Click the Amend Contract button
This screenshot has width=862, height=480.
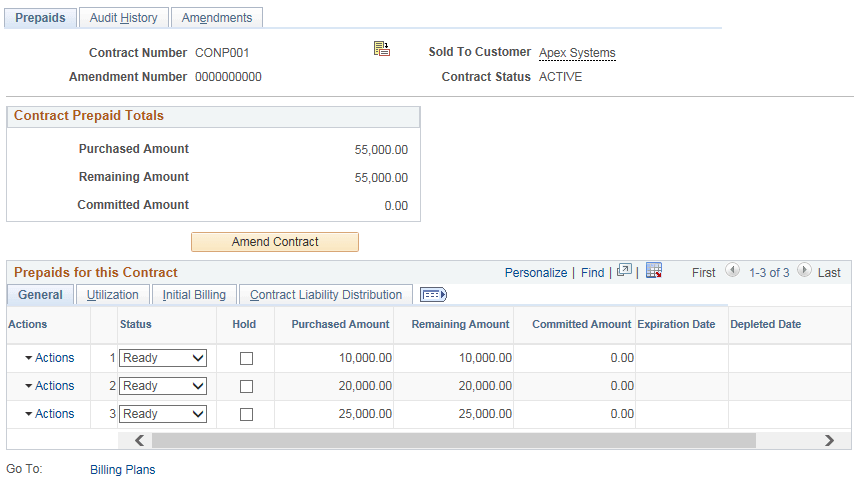275,242
